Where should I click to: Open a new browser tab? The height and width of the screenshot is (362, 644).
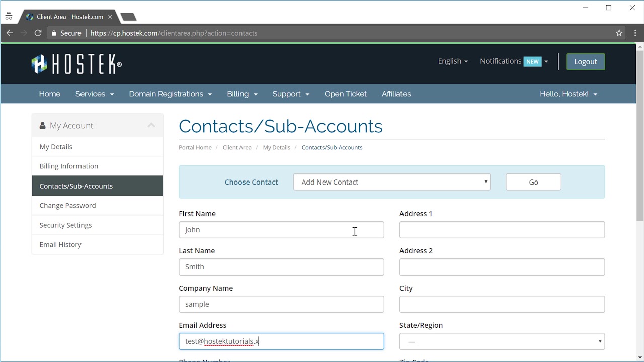[x=129, y=17]
